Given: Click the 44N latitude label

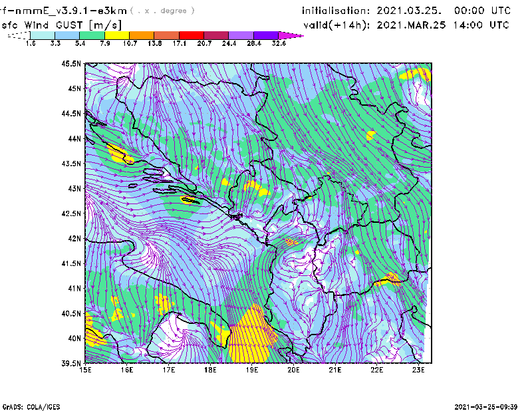Looking at the screenshot, I should 74,138.
